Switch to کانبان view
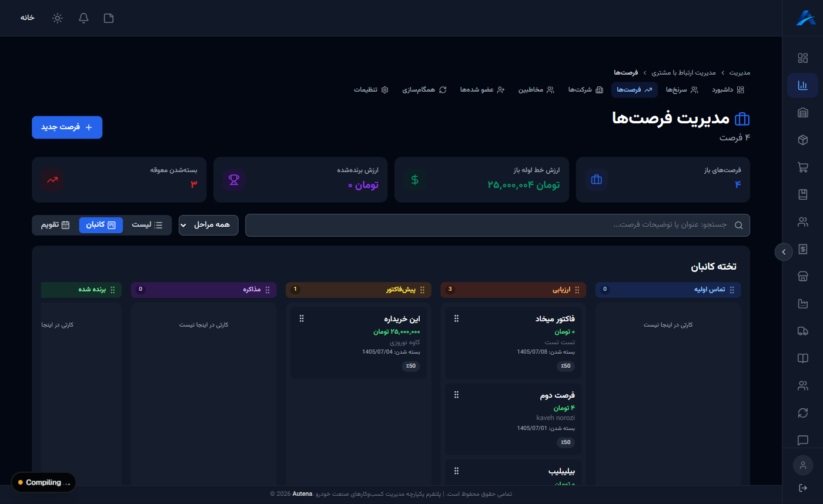The width and height of the screenshot is (823, 504). coord(101,225)
